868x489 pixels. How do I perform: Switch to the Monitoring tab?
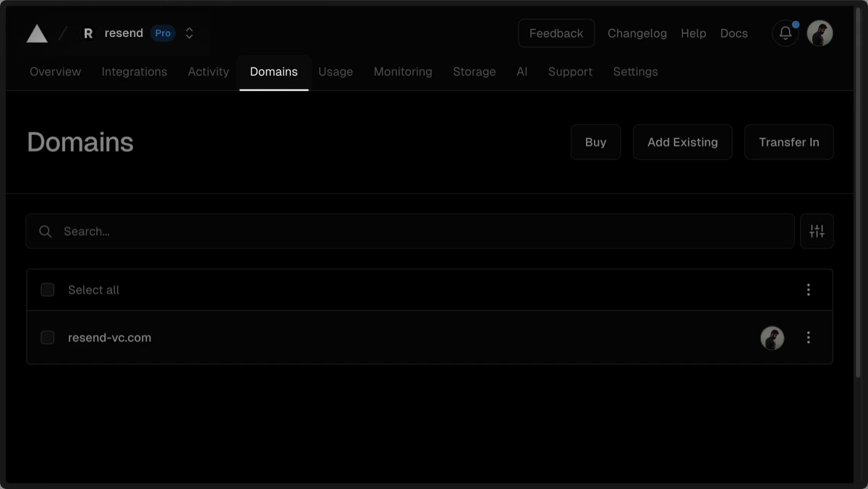(x=403, y=72)
